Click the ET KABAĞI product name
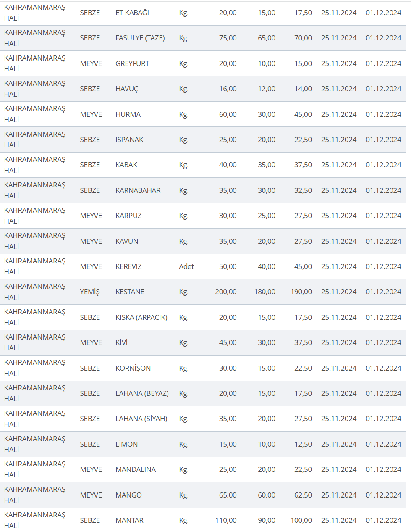This screenshot has width=411, height=532. (132, 13)
